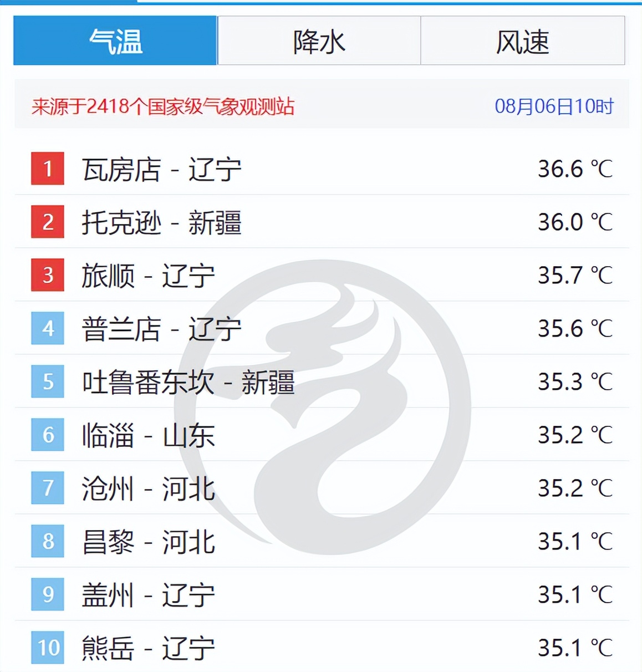Click the 来源于2418个国家级气象观测站 notice

pos(163,106)
